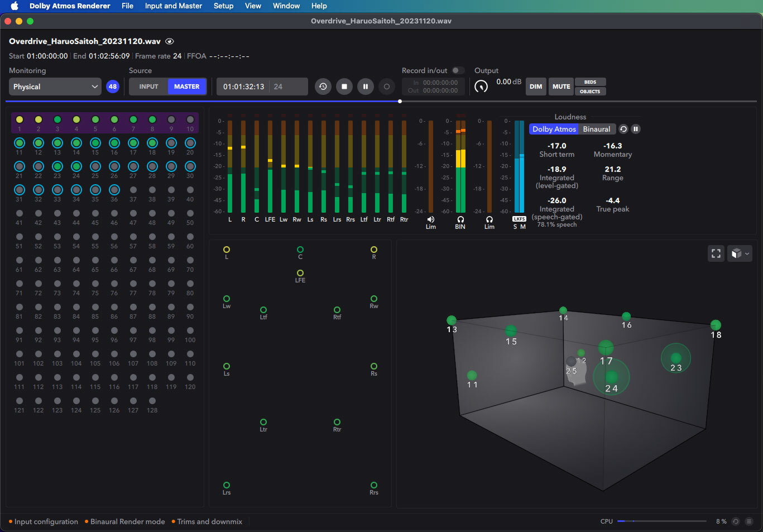Click the CPU refresh icon in status bar

pyautogui.click(x=736, y=521)
